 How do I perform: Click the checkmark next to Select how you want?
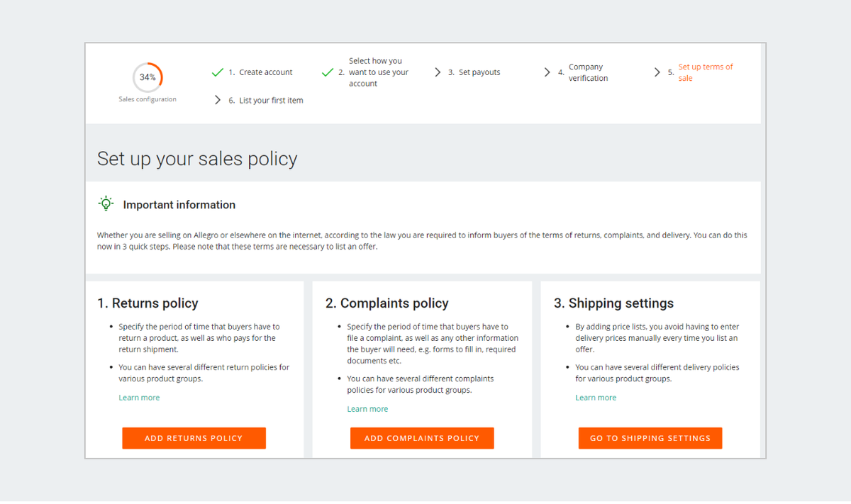[327, 72]
